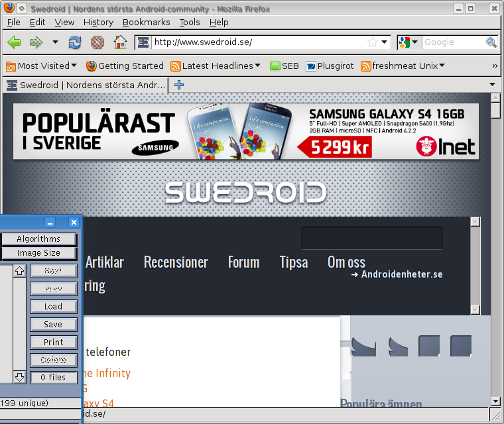Open the orange Infinity article link
The image size is (504, 424).
point(107,373)
